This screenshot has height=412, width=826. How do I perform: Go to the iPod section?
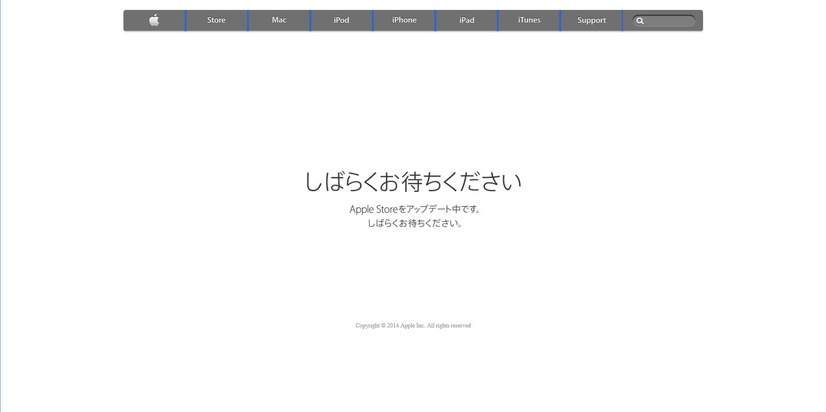341,21
